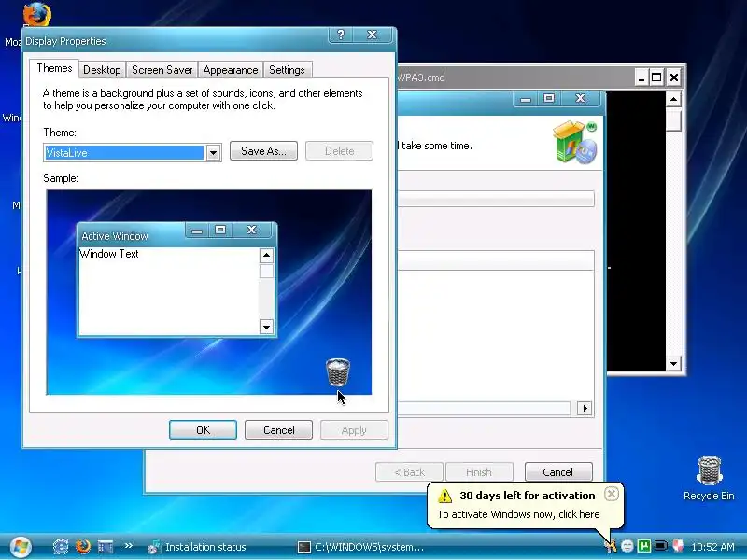Image resolution: width=747 pixels, height=560 pixels.
Task: Click the installer package box icon
Action: [x=575, y=143]
